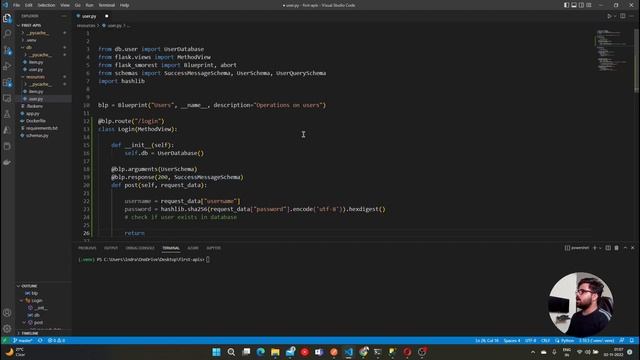640x360 pixels.
Task: Click the errors and warnings count
Action: (x=56, y=340)
